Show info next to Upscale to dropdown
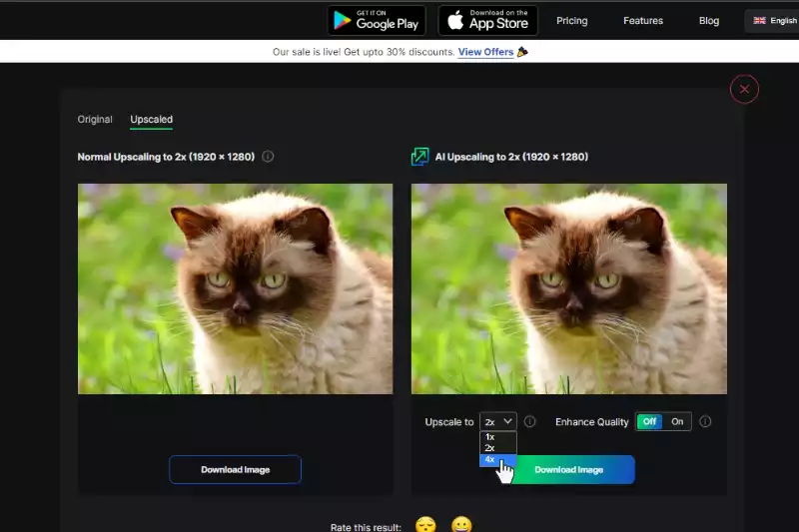 pyautogui.click(x=530, y=421)
